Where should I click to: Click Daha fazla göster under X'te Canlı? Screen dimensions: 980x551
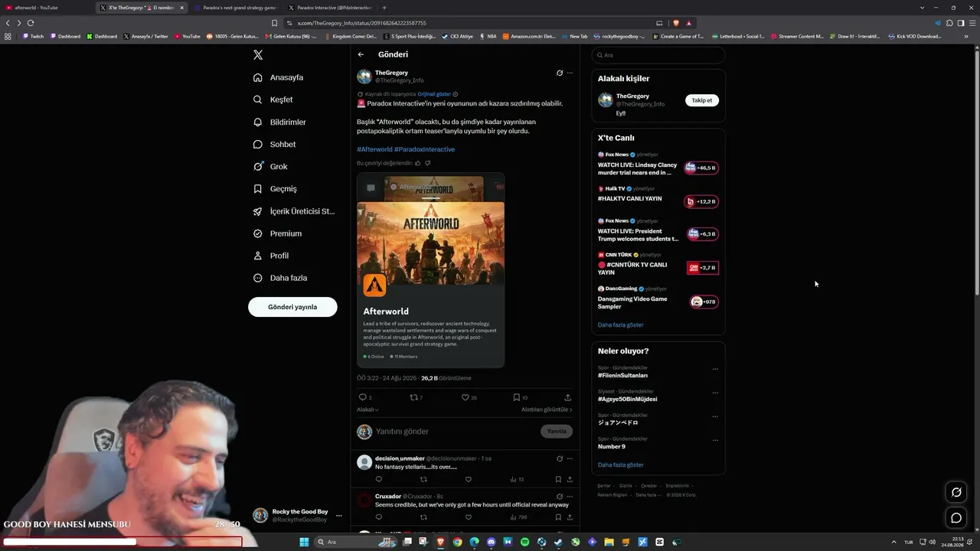tap(620, 325)
